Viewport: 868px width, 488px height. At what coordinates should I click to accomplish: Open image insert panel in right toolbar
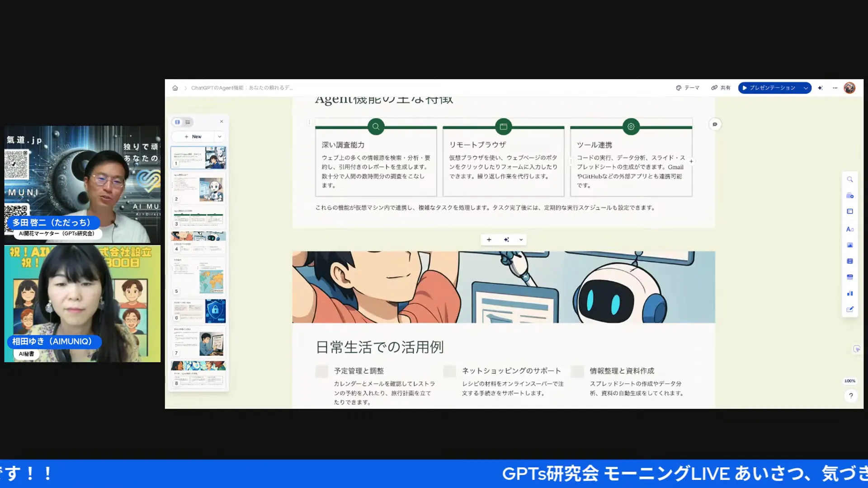850,245
